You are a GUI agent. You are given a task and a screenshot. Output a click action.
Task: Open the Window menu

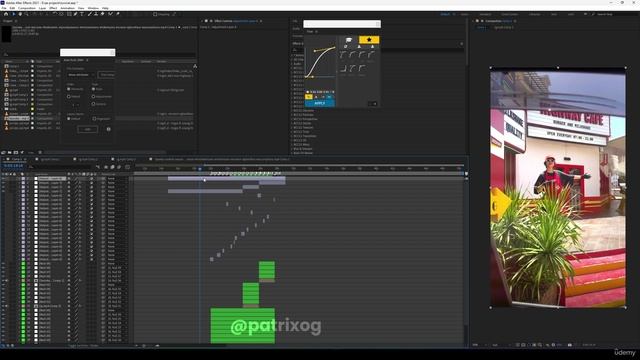tap(93, 8)
